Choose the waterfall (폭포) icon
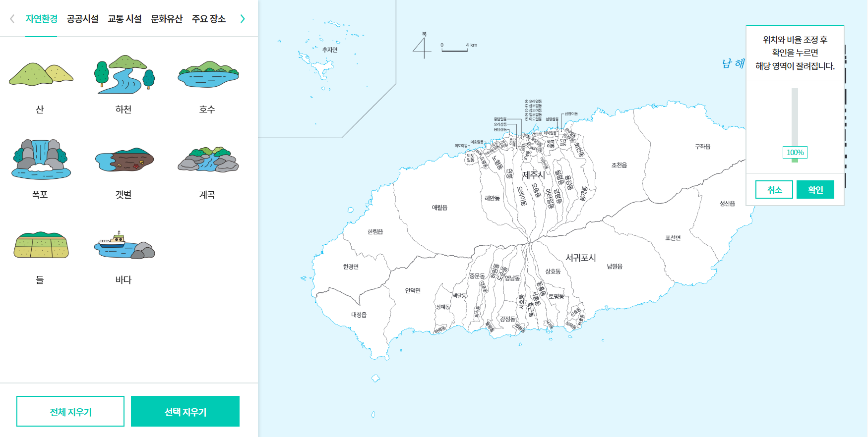The height and width of the screenshot is (437, 868). coord(41,159)
